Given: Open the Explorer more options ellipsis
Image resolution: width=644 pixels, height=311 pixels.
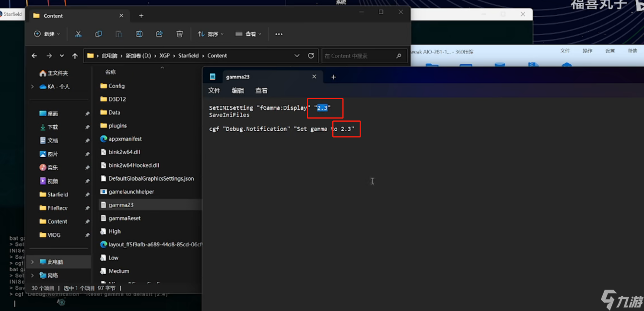Looking at the screenshot, I should [279, 34].
